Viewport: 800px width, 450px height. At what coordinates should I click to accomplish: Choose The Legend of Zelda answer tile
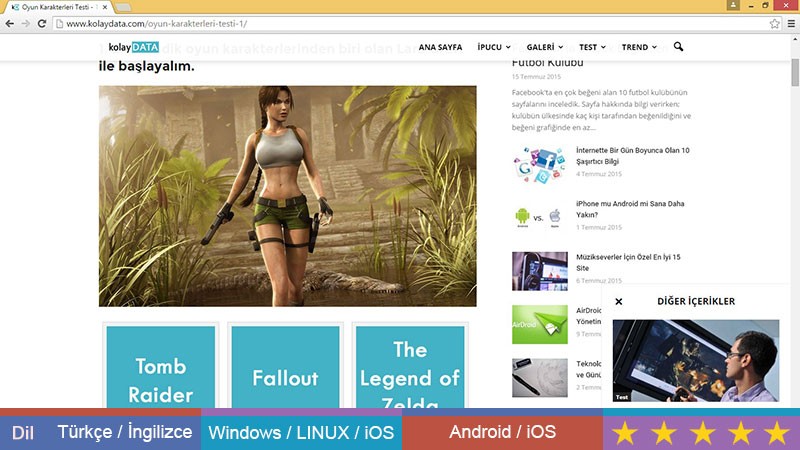410,367
